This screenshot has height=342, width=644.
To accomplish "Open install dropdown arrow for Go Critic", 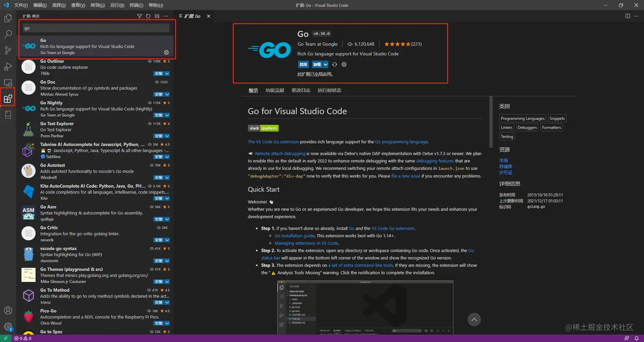I will [167, 240].
